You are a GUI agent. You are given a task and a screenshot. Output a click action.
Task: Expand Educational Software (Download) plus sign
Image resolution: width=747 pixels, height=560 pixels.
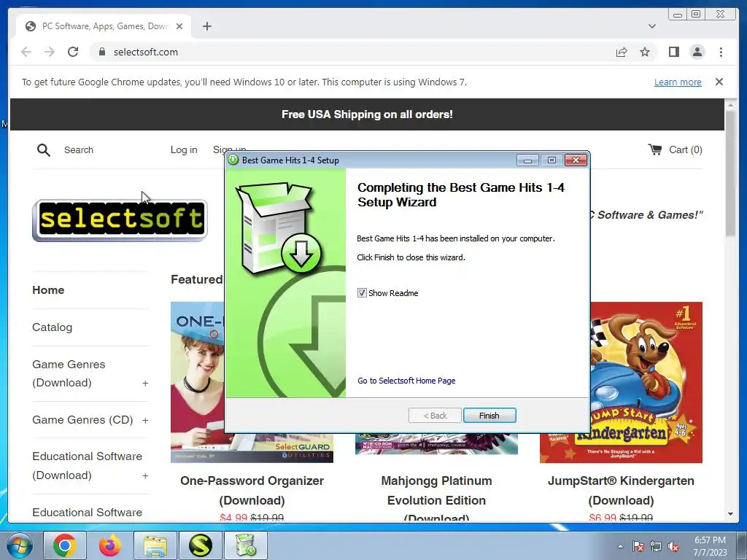pos(145,475)
